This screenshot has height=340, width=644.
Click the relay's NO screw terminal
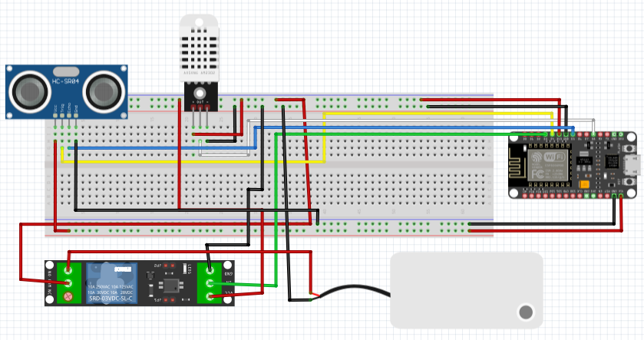tap(68, 270)
